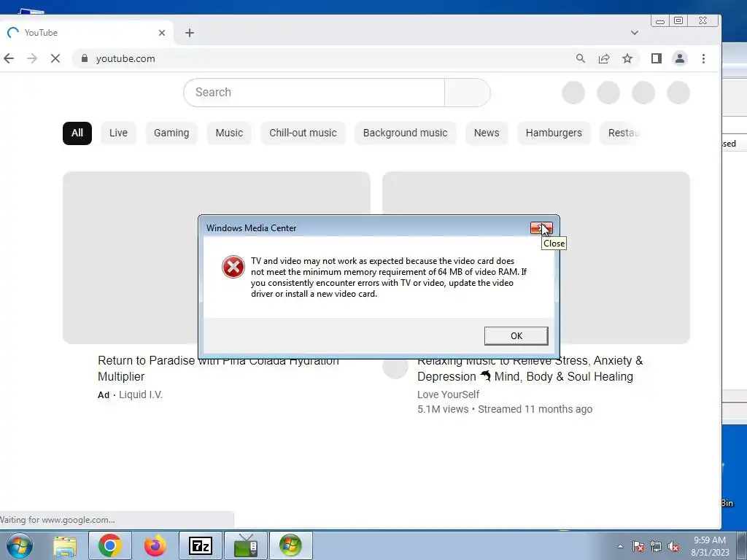Open a new tab with the plus button
747x560 pixels.
(190, 33)
